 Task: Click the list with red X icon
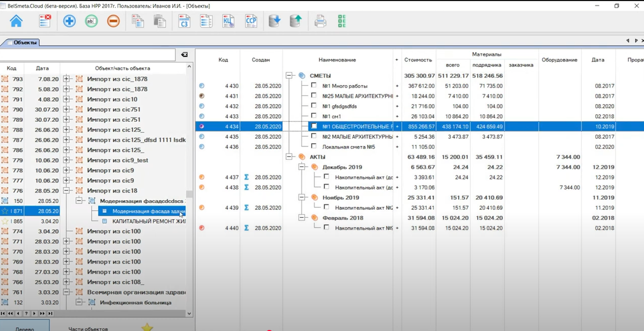[x=45, y=21]
